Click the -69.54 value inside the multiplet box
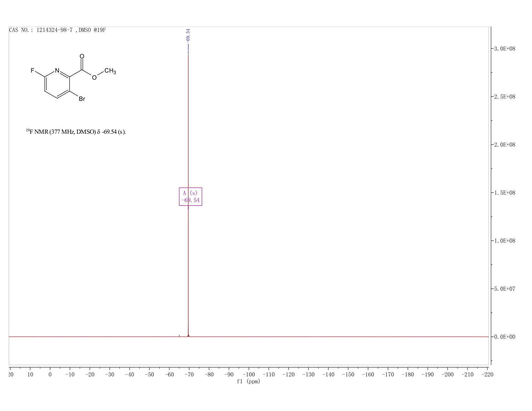532x411 pixels. point(191,200)
